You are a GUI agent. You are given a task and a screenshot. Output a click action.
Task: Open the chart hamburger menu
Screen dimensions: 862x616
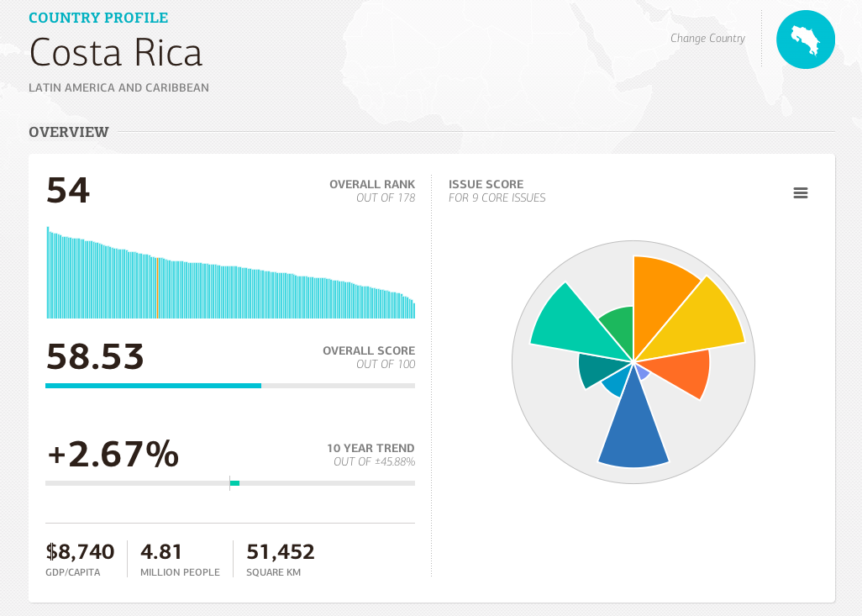[x=800, y=193]
